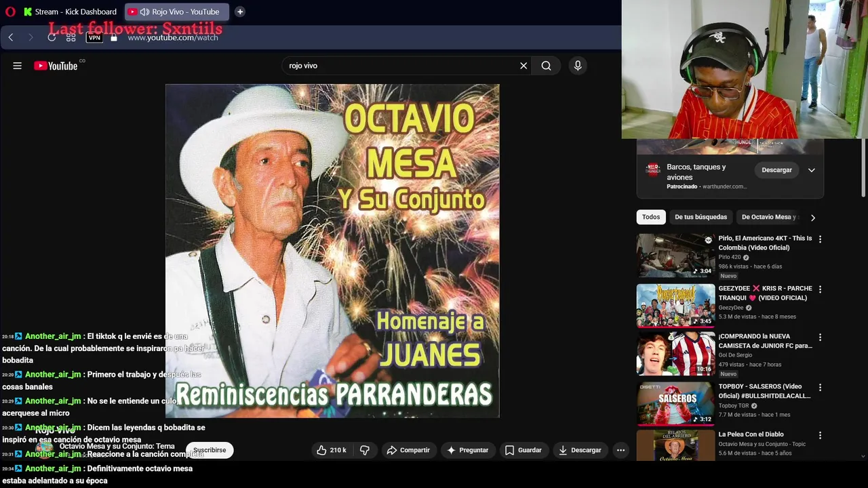Open the Pirlo 420 channel link
Viewport: 868px width, 488px height.
click(x=730, y=258)
